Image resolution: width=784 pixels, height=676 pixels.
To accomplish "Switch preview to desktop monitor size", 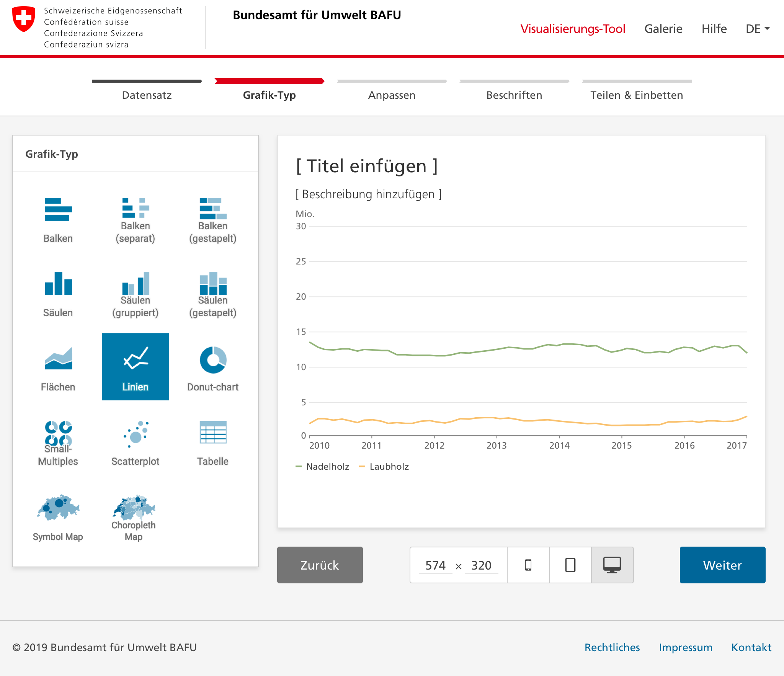I will 612,565.
